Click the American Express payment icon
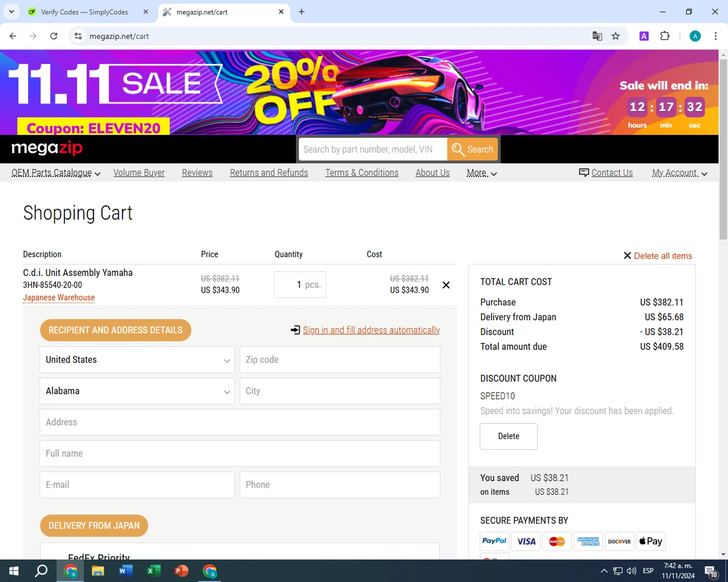Image resolution: width=728 pixels, height=582 pixels. click(x=588, y=541)
